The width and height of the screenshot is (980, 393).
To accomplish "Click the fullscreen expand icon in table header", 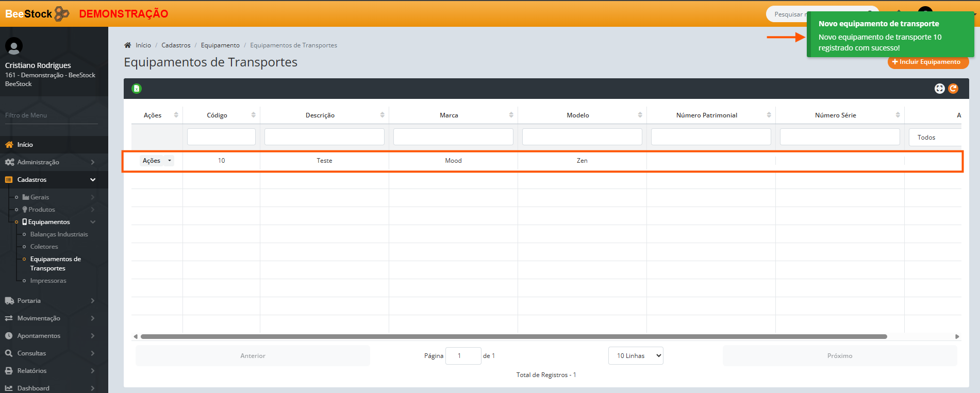I will pyautogui.click(x=939, y=89).
